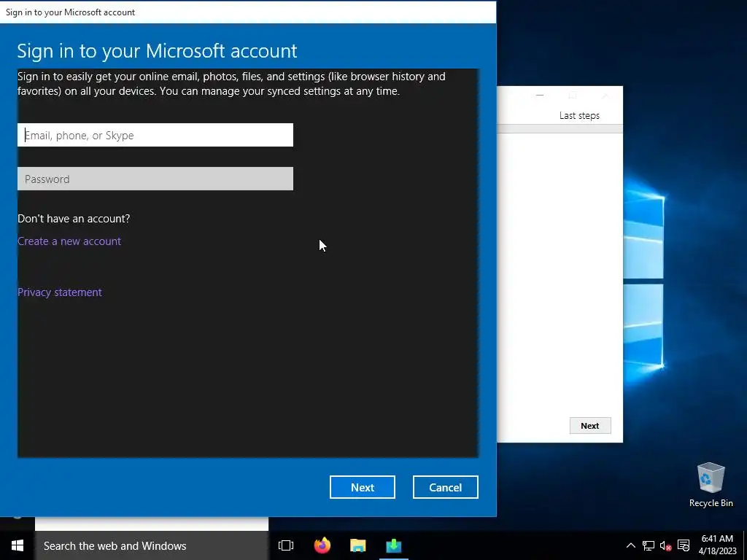
Task: Open the clock showing 6:41 AM
Action: click(717, 545)
